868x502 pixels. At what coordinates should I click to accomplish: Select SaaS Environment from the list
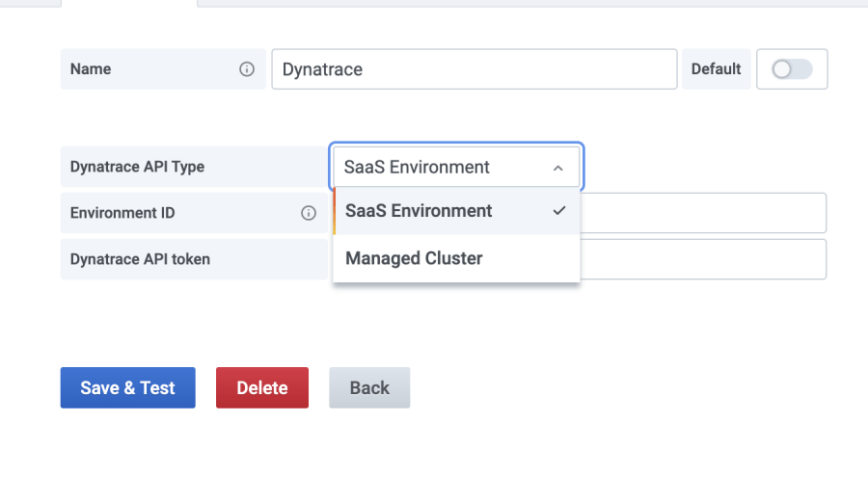coord(420,211)
